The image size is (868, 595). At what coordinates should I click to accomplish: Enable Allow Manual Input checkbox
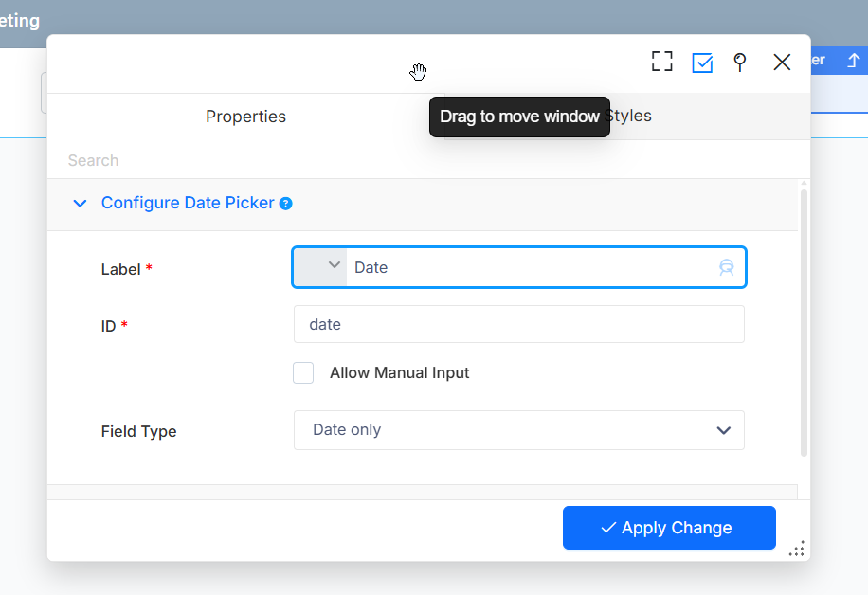(x=303, y=372)
